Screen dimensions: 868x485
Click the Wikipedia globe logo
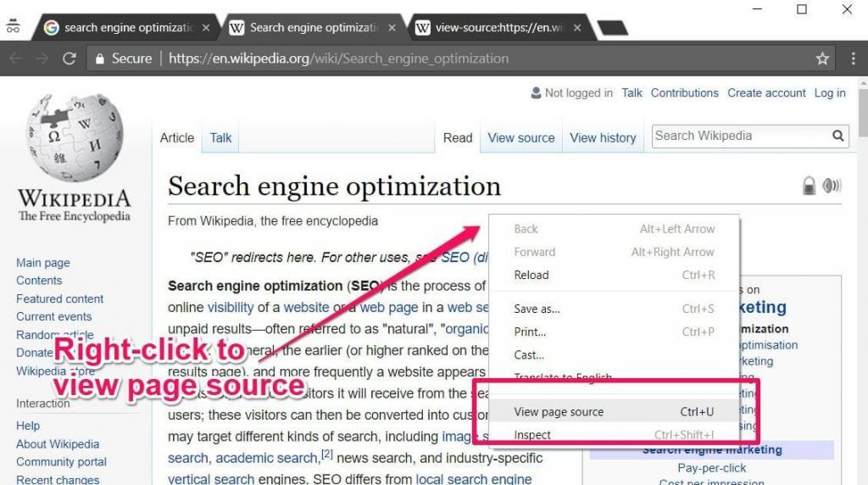(x=75, y=137)
